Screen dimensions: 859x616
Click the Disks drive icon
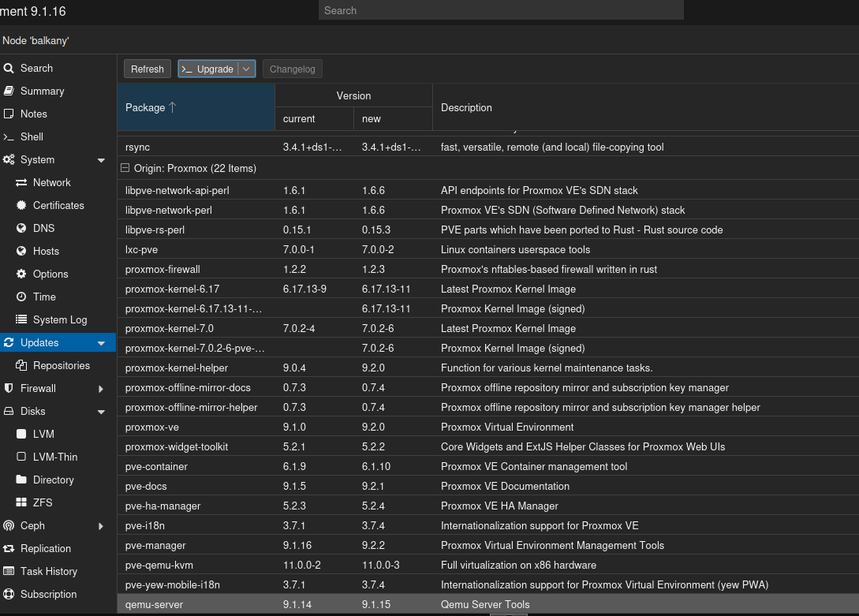(8, 411)
